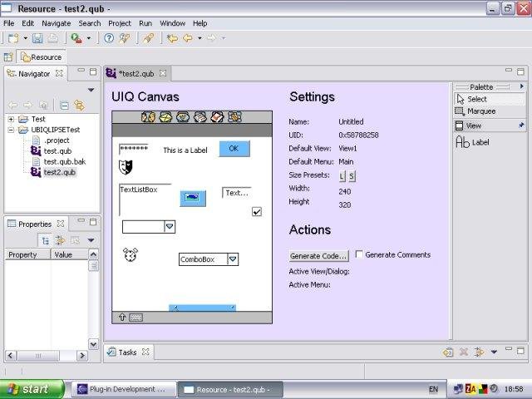Click the last edit location toolbar icon
532x399 pixels.
[172, 38]
